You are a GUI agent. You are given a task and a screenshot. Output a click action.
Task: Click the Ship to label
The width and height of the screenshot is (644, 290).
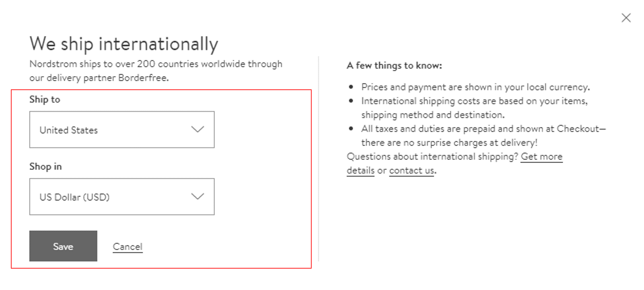[x=45, y=99]
